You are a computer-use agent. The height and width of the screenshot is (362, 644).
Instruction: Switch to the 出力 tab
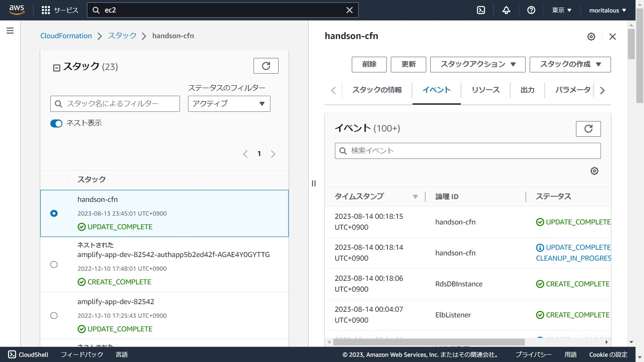[x=527, y=90]
